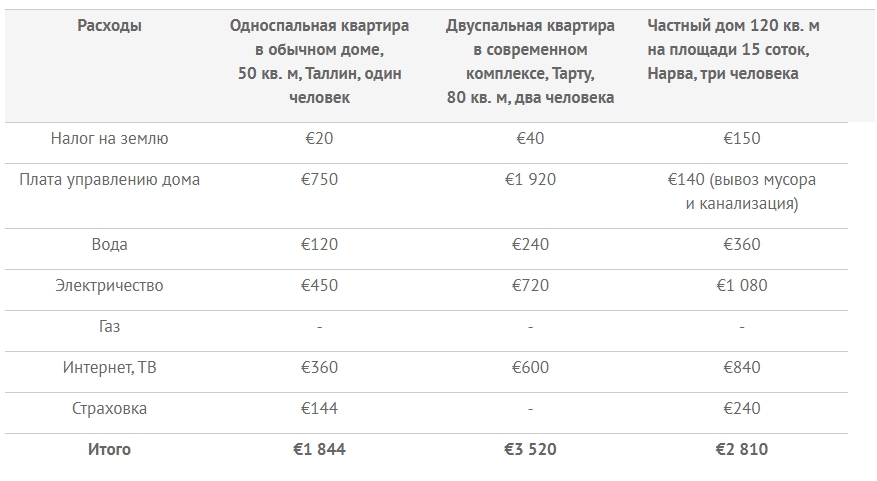
Task: Click the €2 810 total value
Action: [x=741, y=450]
